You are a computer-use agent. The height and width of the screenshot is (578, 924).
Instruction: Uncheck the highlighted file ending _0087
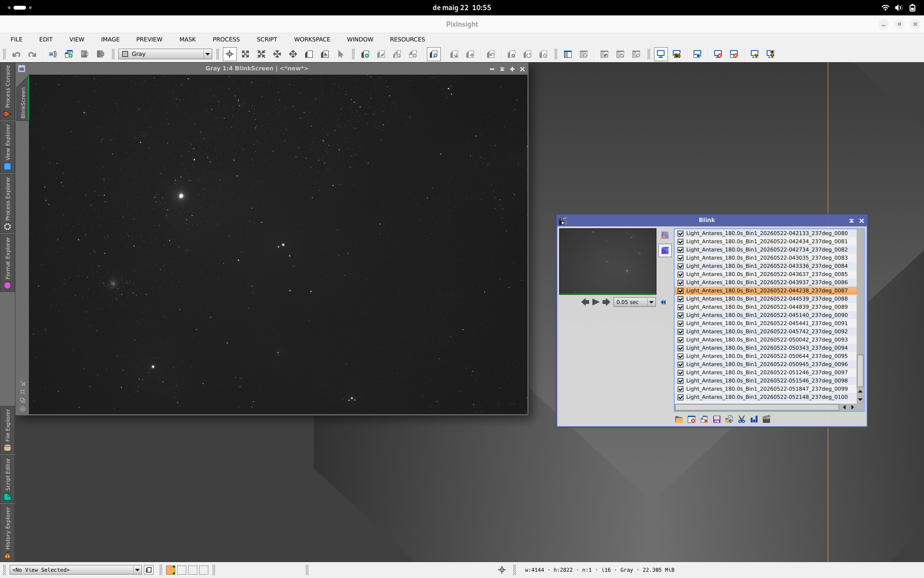tap(680, 291)
